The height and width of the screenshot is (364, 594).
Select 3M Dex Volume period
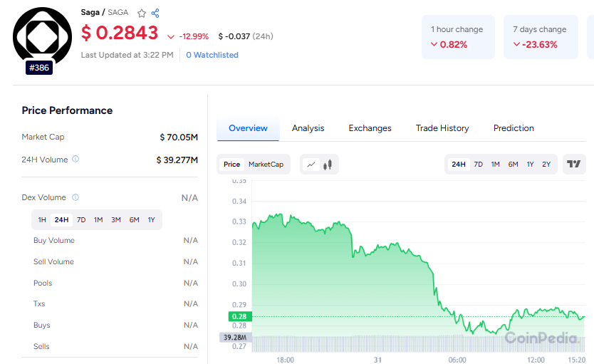tap(115, 220)
